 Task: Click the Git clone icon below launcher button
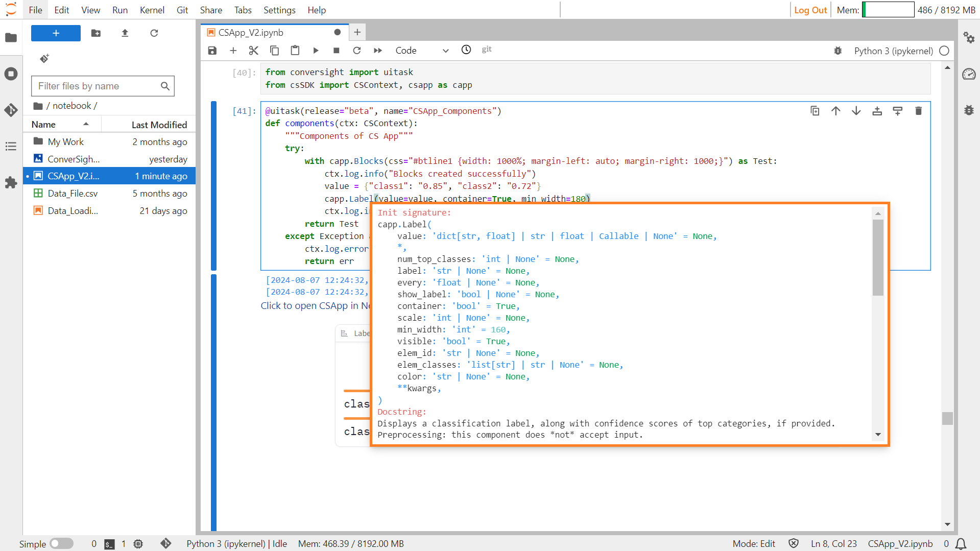click(x=44, y=58)
